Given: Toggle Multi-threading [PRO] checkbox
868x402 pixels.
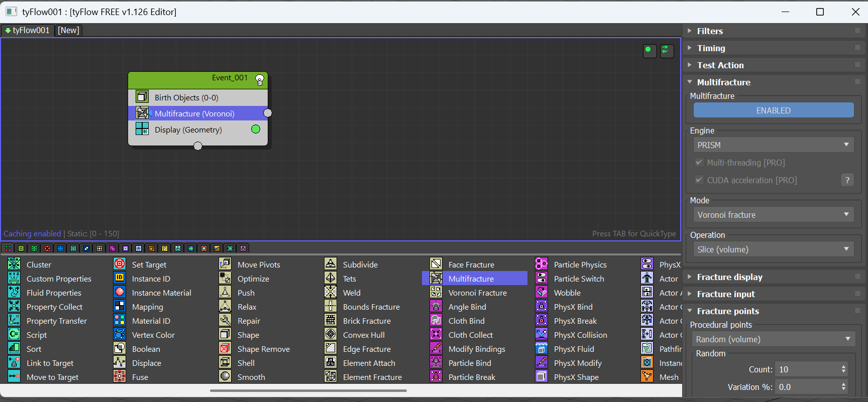Looking at the screenshot, I should point(699,163).
